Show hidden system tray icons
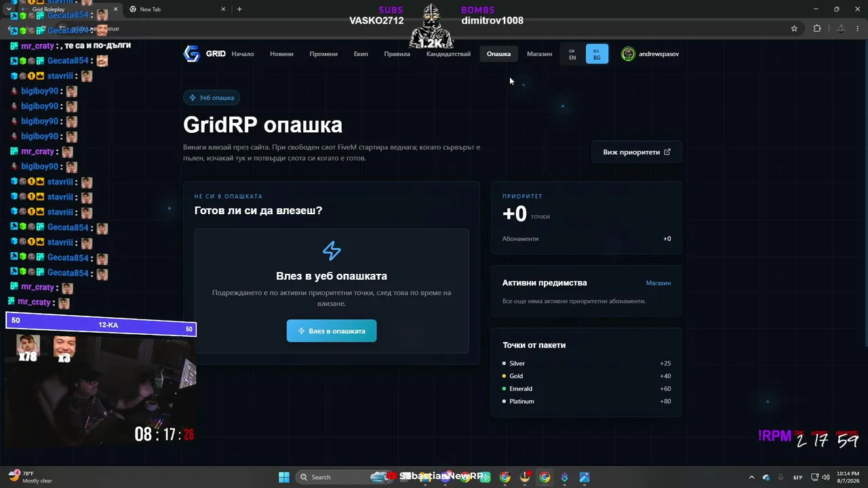 pyautogui.click(x=751, y=477)
